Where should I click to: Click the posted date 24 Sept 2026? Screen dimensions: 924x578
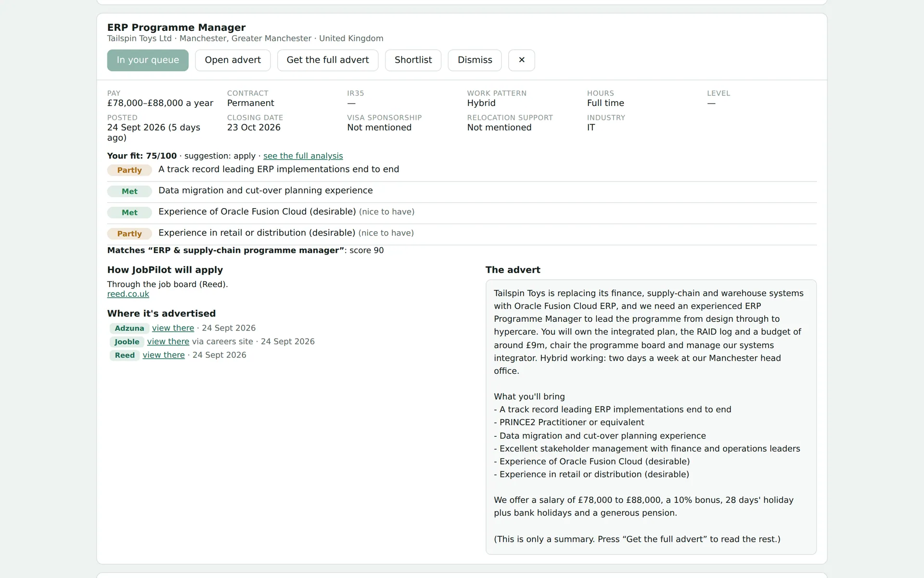[154, 132]
